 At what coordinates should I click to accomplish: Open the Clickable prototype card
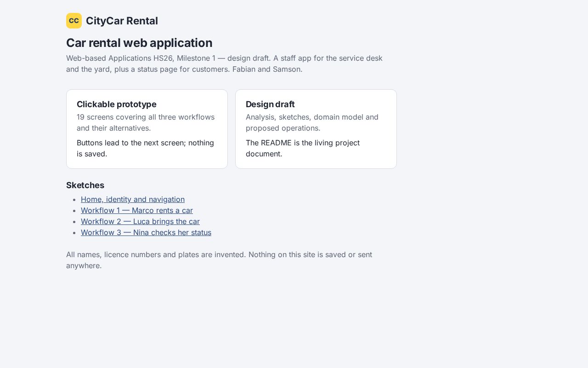coord(147,129)
